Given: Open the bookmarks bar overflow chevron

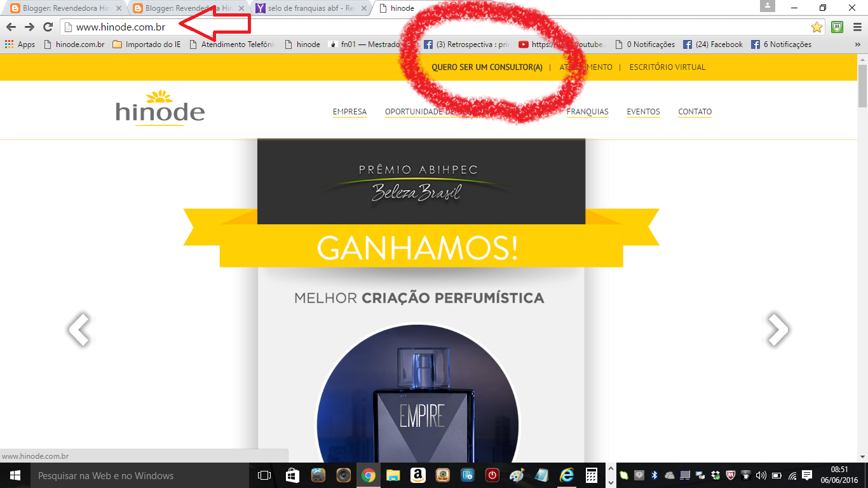Looking at the screenshot, I should (858, 44).
